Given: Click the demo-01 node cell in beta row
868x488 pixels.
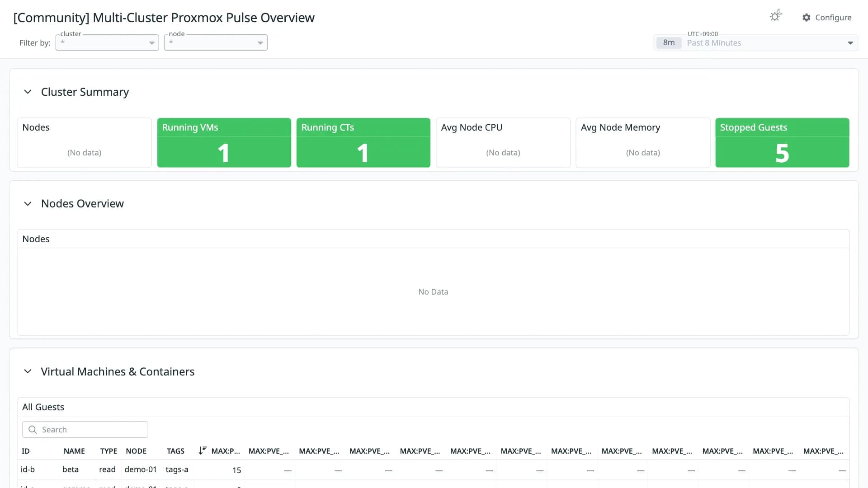Looking at the screenshot, I should (141, 469).
